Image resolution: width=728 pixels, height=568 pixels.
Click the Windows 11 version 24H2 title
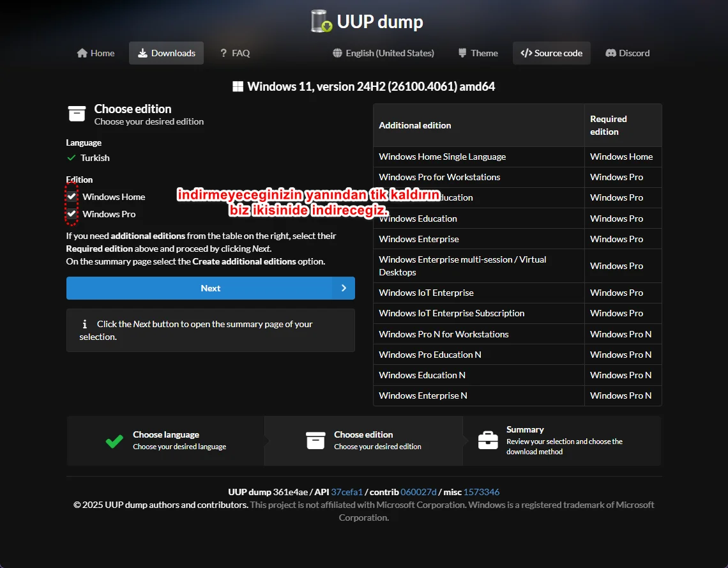[371, 86]
